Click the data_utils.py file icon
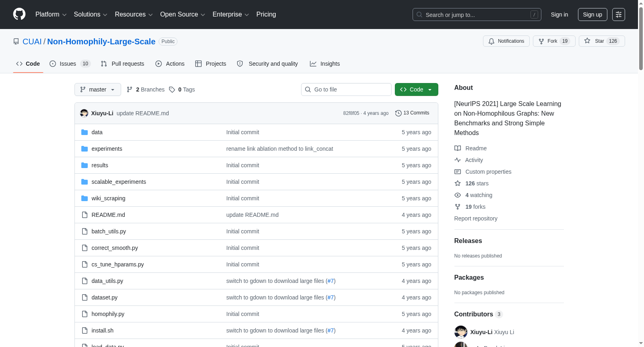The width and height of the screenshot is (644, 347). 85,281
